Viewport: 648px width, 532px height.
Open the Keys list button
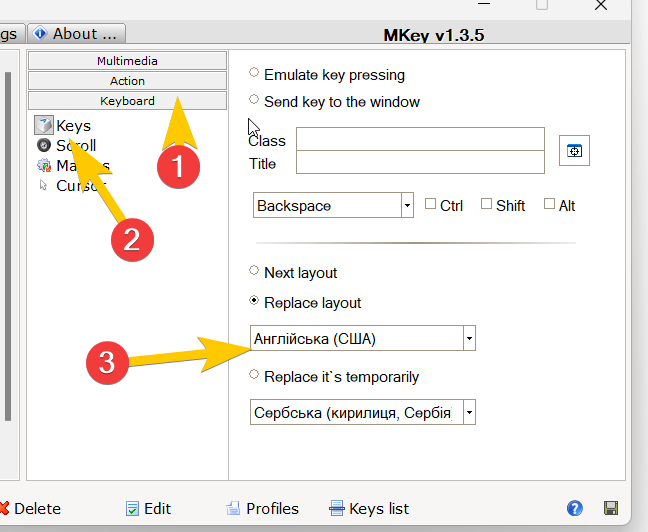click(x=369, y=508)
